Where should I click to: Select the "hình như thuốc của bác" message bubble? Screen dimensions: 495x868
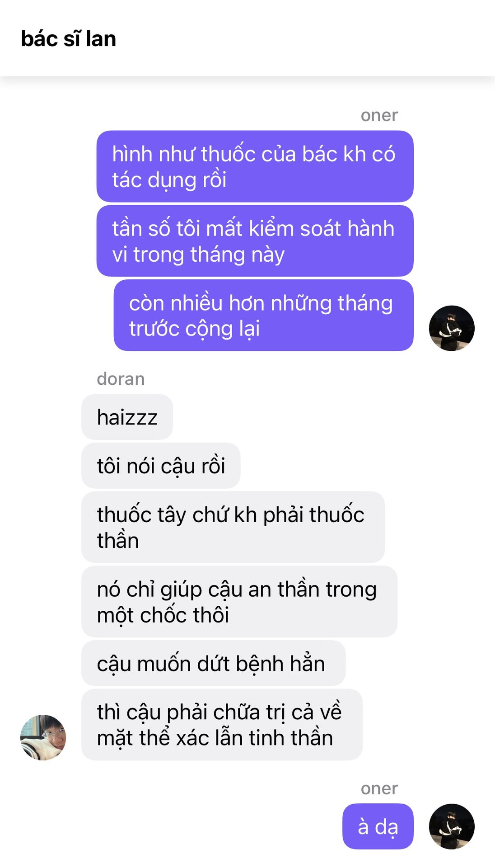pyautogui.click(x=255, y=166)
